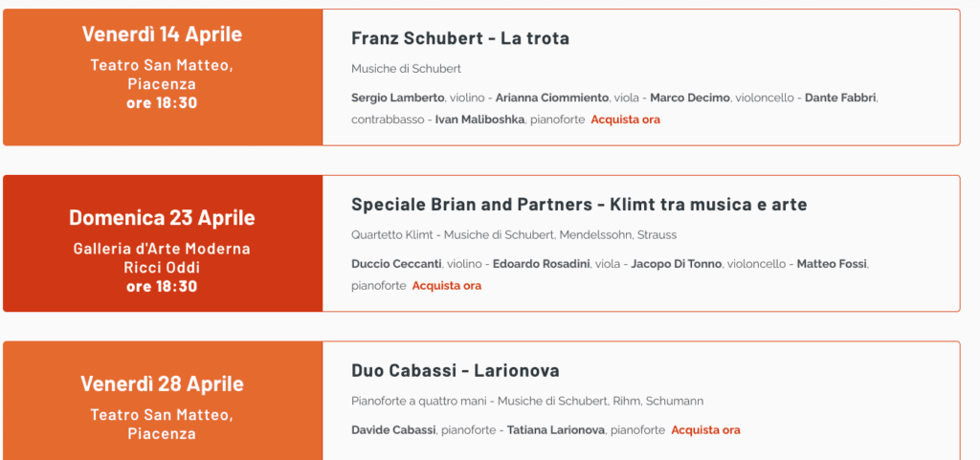Click Acquista ora for Duo Cabassi - Larionova
This screenshot has height=460, width=980.
[x=705, y=430]
